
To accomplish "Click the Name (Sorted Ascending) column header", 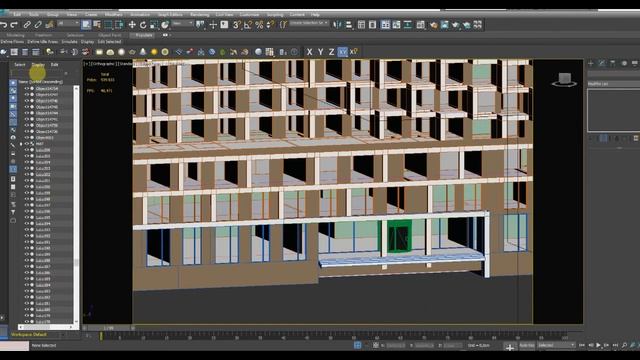I will coord(40,82).
